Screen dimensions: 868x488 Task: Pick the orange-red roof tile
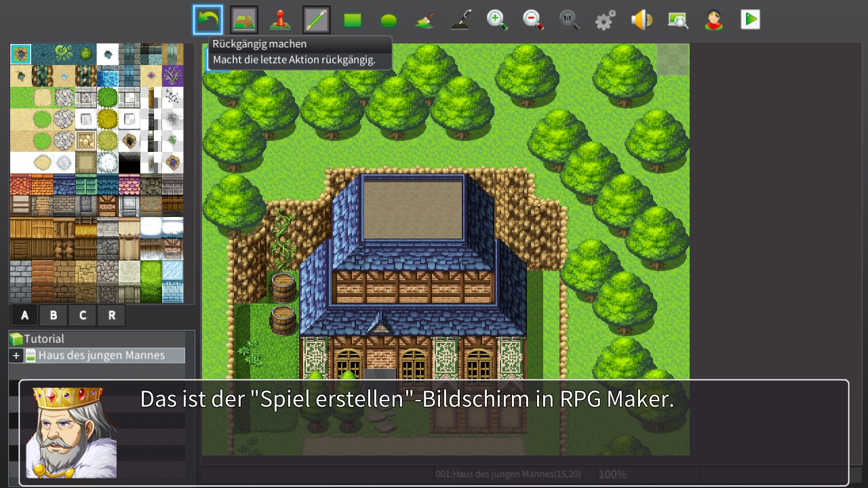click(x=20, y=184)
